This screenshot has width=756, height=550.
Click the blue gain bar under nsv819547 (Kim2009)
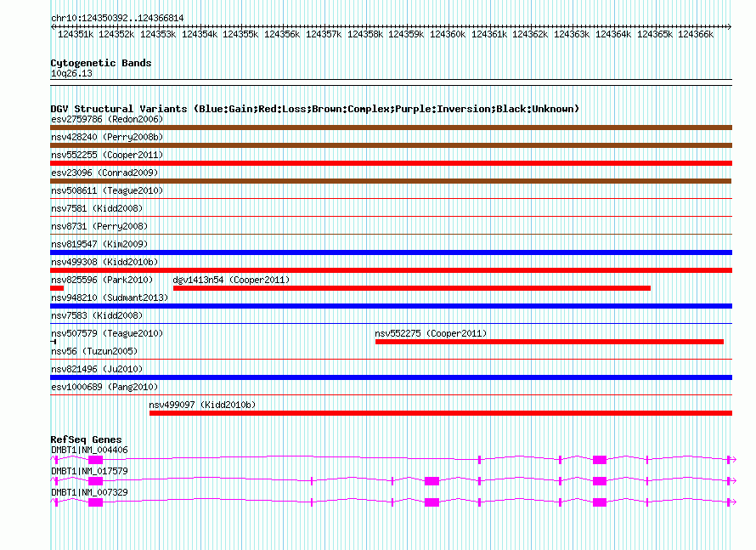tap(391, 252)
